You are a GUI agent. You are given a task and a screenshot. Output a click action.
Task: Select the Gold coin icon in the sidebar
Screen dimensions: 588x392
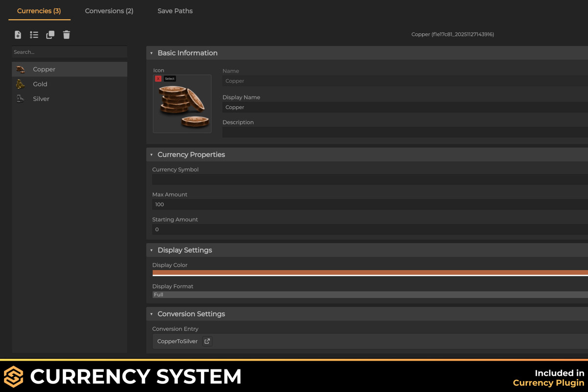[20, 84]
